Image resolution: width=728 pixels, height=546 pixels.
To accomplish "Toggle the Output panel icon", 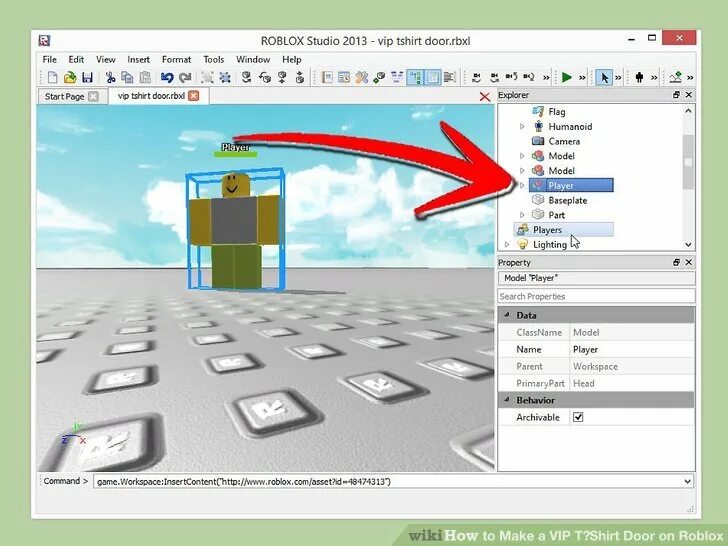I will tap(449, 77).
